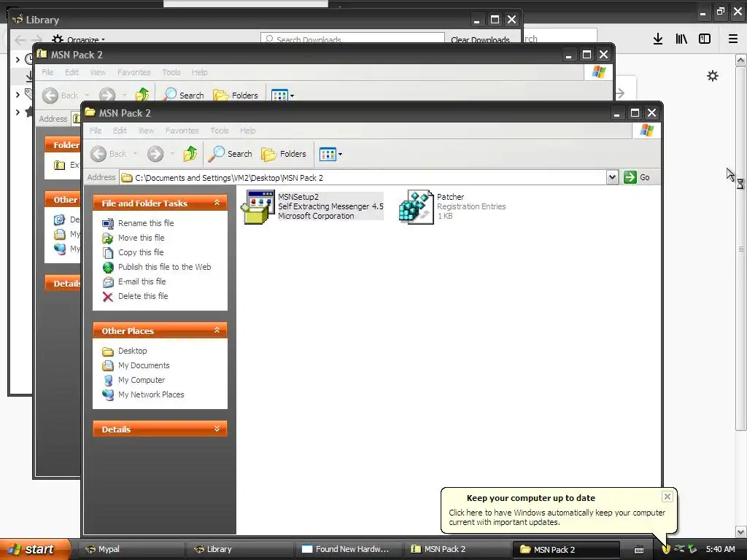Expand the Details panel
This screenshot has height=560, width=747.
(x=217, y=429)
